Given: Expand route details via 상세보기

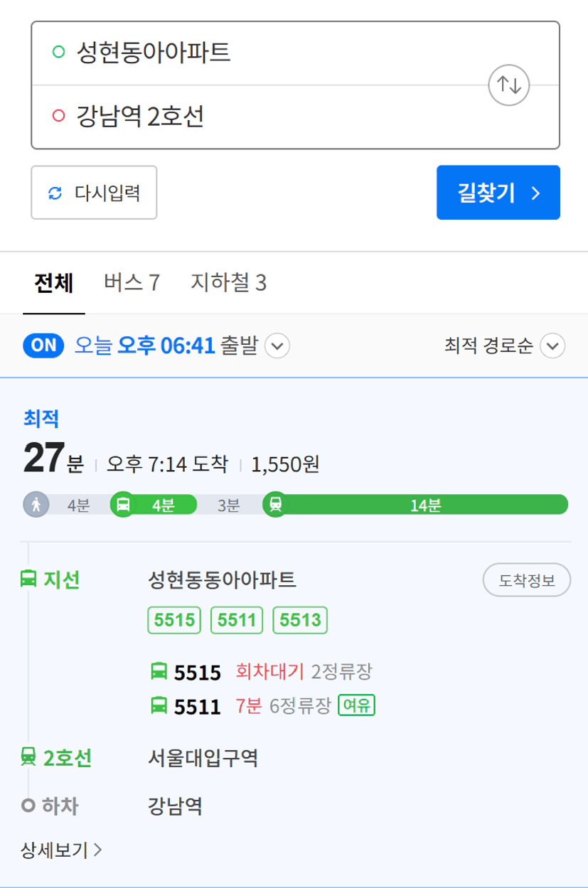Looking at the screenshot, I should pyautogui.click(x=62, y=849).
